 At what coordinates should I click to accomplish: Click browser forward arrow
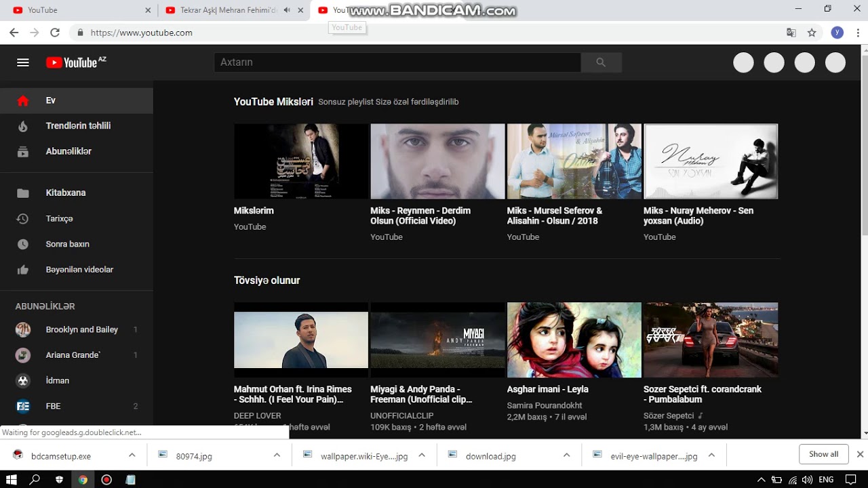35,33
